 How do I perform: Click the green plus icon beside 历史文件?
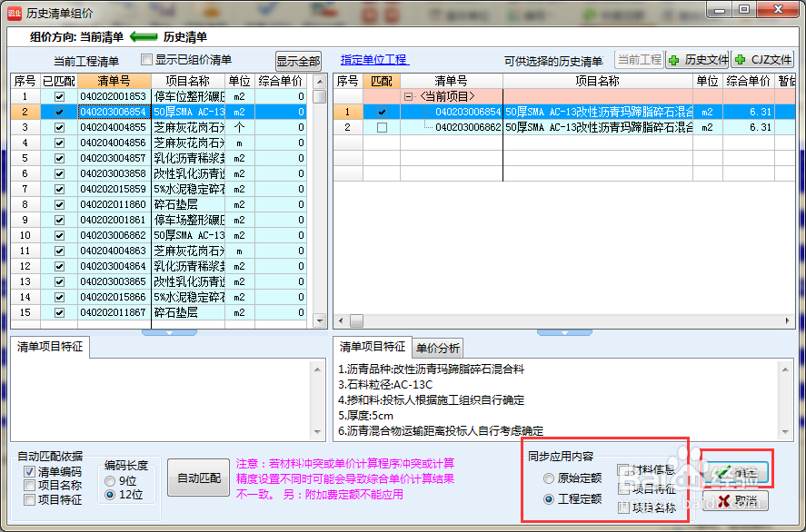[x=673, y=60]
